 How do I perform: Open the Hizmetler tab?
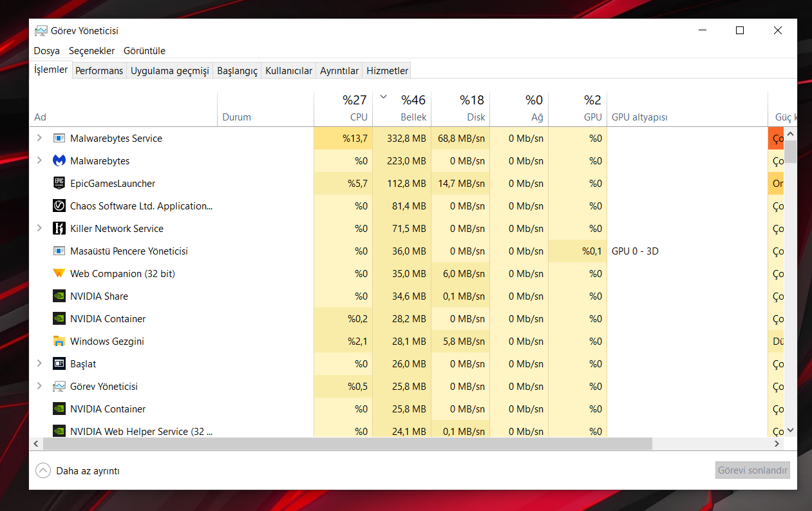[387, 71]
